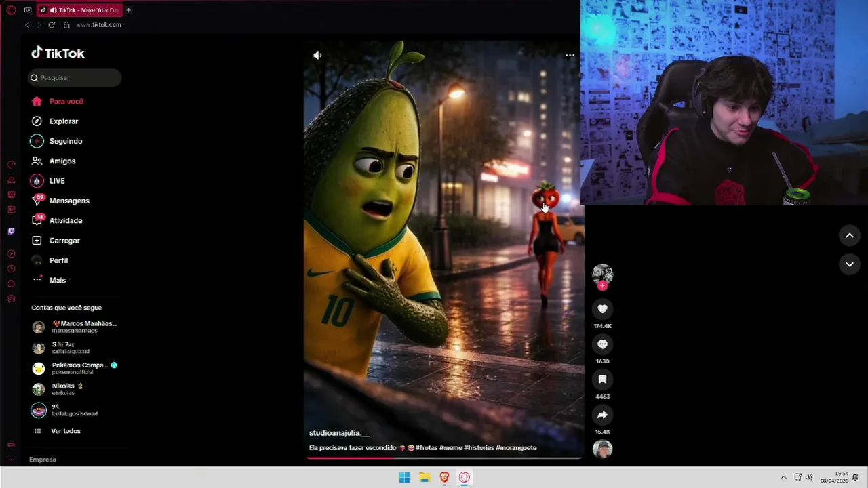The width and height of the screenshot is (868, 488).
Task: Open Atividade notifications
Action: pyautogui.click(x=57, y=220)
